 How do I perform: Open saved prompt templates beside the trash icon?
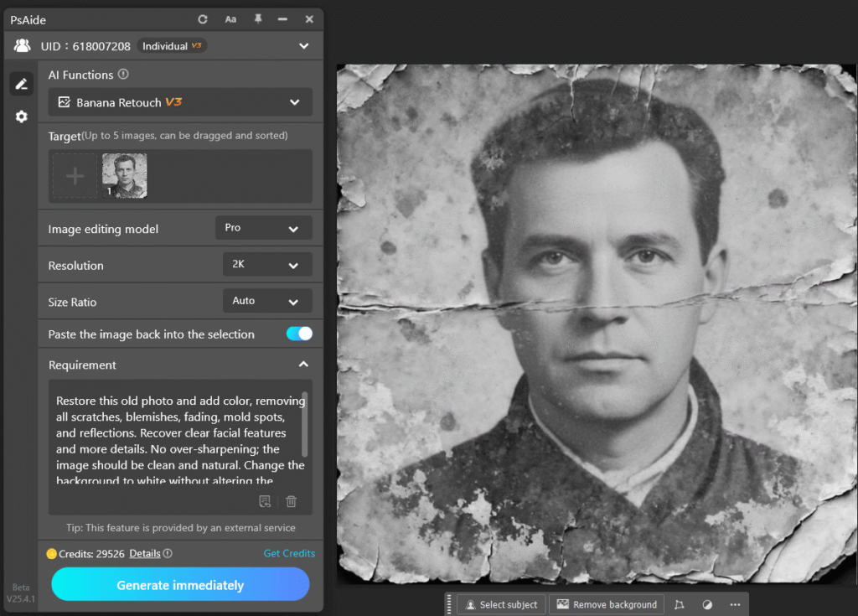coord(264,501)
